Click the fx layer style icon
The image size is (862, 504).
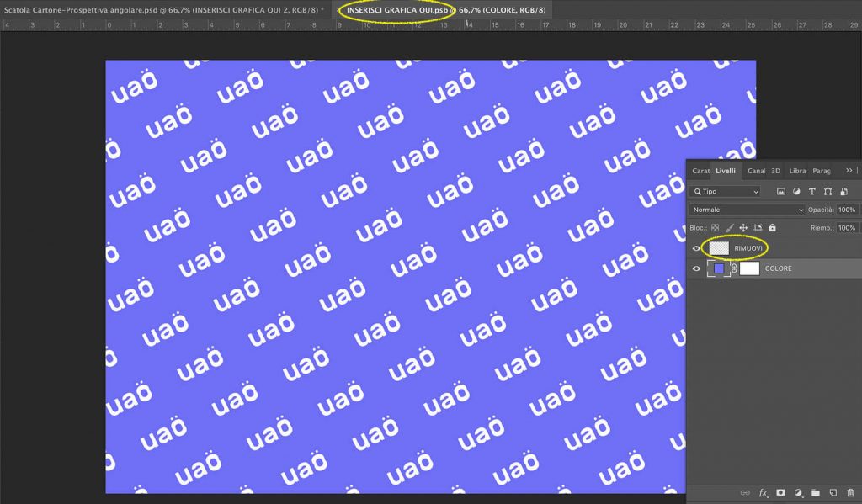[x=764, y=492]
